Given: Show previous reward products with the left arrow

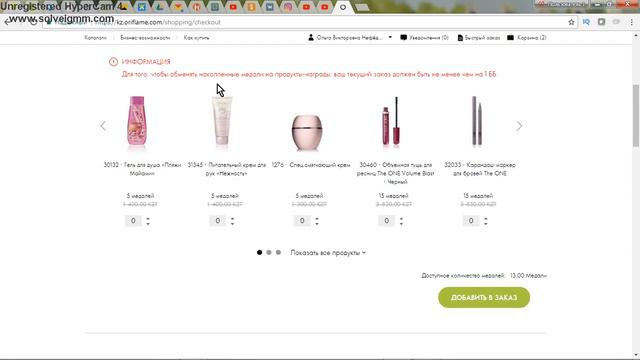Looking at the screenshot, I should (x=103, y=126).
